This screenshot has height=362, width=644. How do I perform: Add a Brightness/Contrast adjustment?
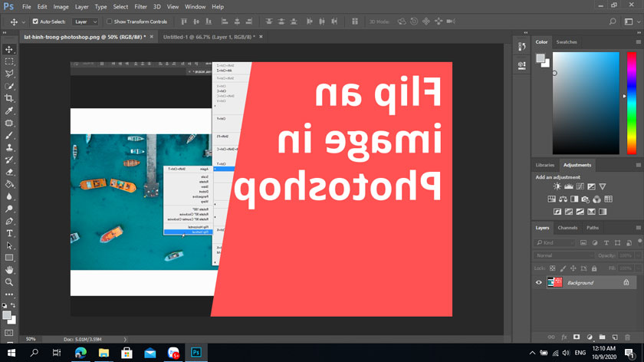(557, 186)
